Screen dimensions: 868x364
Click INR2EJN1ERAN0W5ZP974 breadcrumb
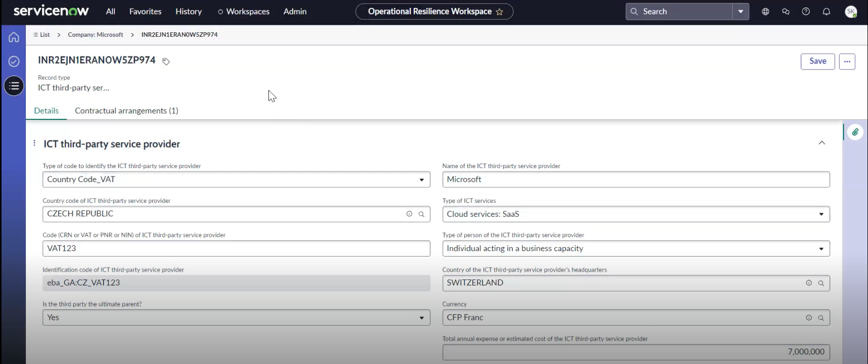[x=179, y=35]
